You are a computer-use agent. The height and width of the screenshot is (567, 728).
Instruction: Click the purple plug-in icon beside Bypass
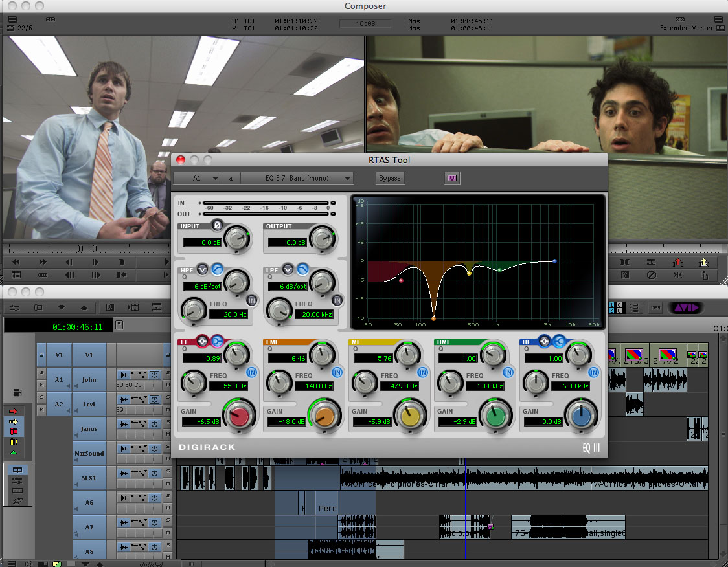452,178
